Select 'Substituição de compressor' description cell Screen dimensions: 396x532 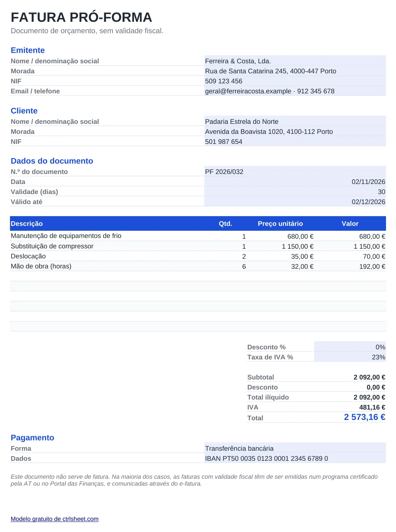(52, 246)
